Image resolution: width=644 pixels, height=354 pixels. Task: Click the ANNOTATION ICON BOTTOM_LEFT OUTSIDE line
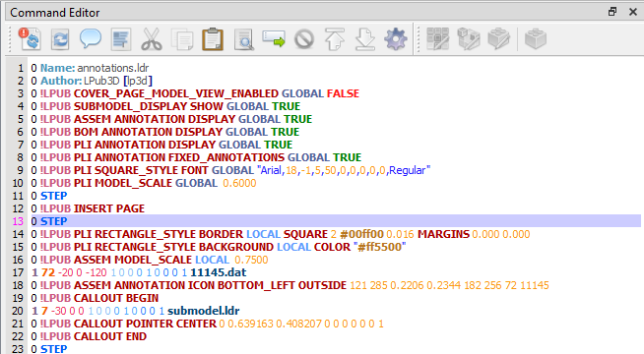pos(290,285)
